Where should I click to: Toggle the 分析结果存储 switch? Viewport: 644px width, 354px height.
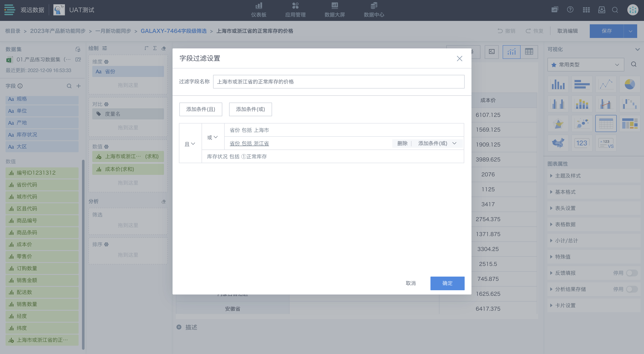pos(632,289)
